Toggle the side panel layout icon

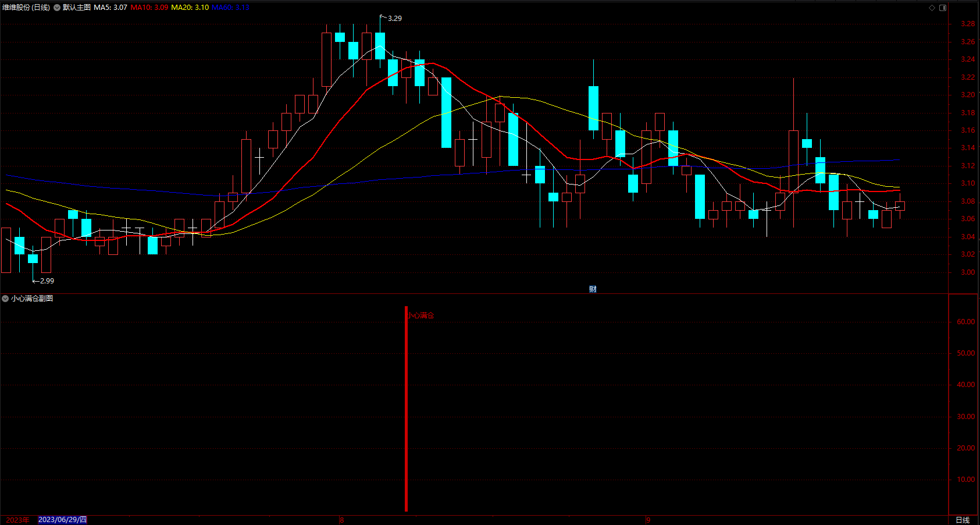point(943,8)
